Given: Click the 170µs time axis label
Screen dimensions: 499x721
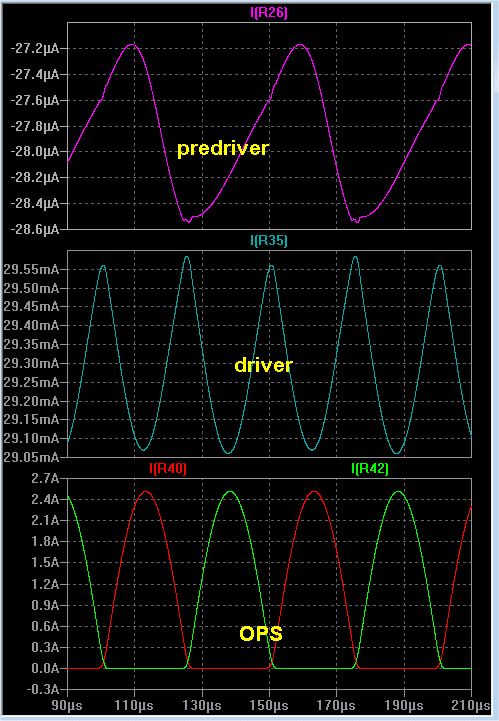Looking at the screenshot, I should pos(336,705).
